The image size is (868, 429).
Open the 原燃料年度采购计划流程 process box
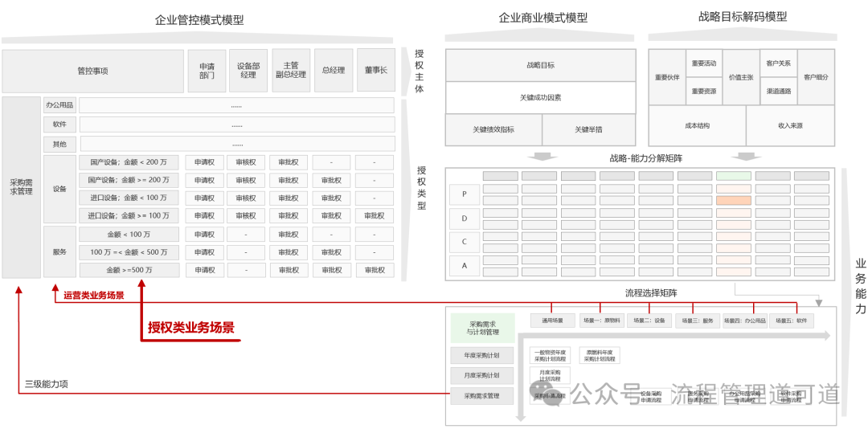tap(600, 355)
